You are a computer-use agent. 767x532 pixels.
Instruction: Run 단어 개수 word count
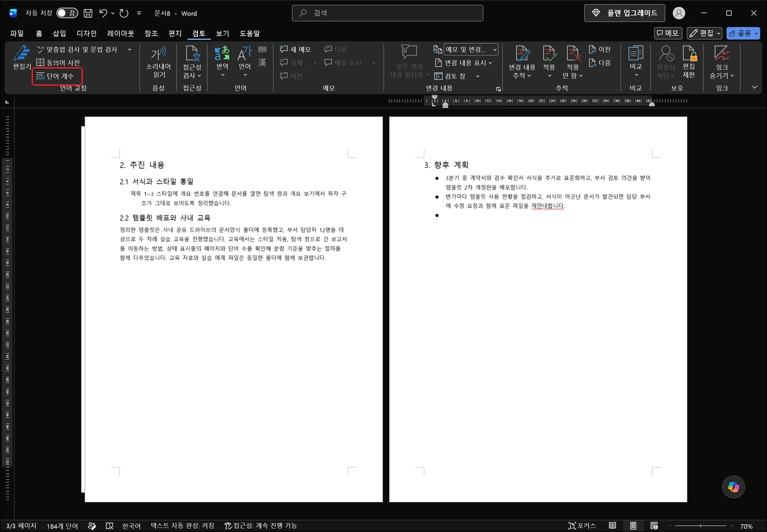pyautogui.click(x=55, y=76)
